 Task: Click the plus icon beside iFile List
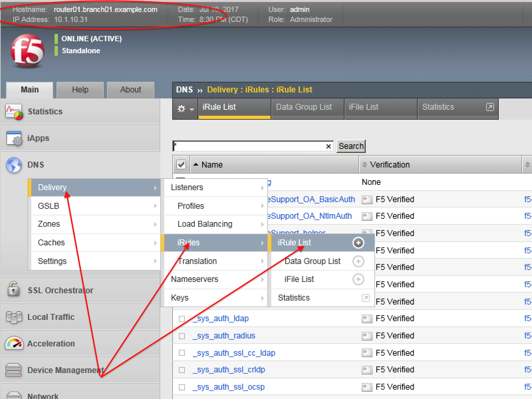pyautogui.click(x=358, y=279)
